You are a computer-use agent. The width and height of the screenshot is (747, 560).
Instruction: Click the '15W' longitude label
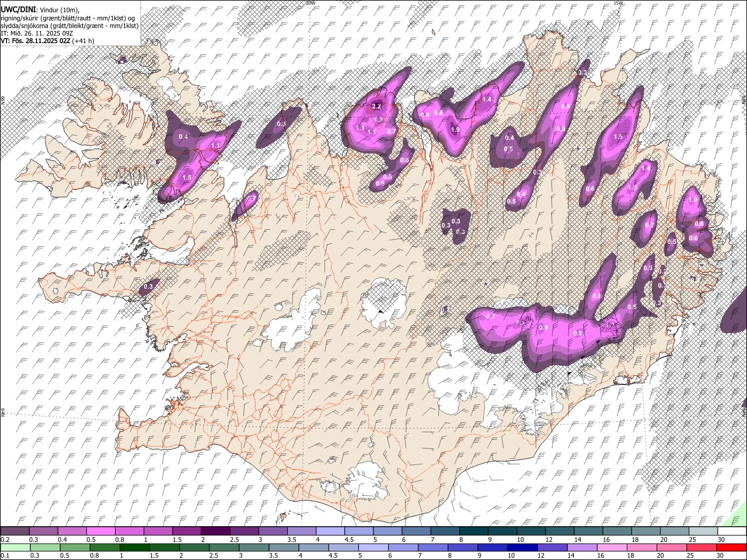[x=619, y=3]
